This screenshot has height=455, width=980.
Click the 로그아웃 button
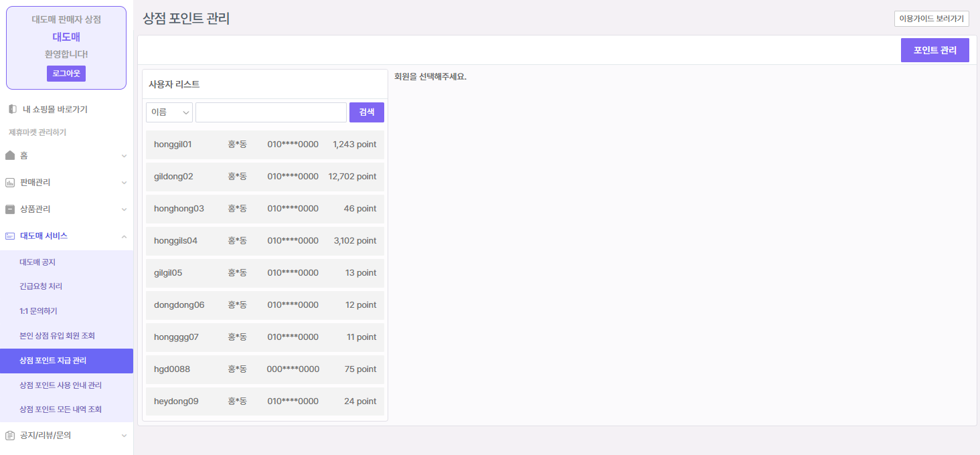[x=66, y=74]
